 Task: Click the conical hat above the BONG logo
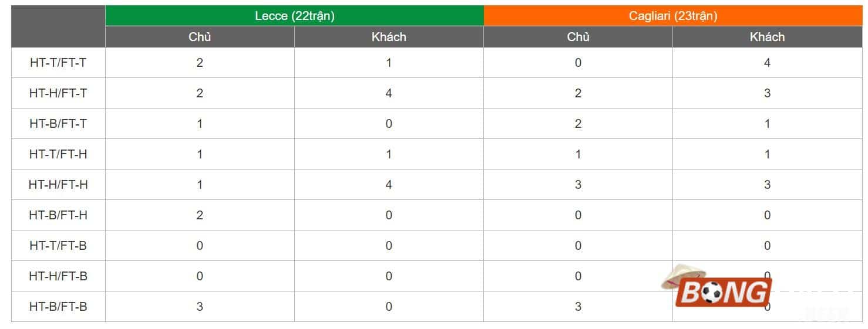click(681, 274)
